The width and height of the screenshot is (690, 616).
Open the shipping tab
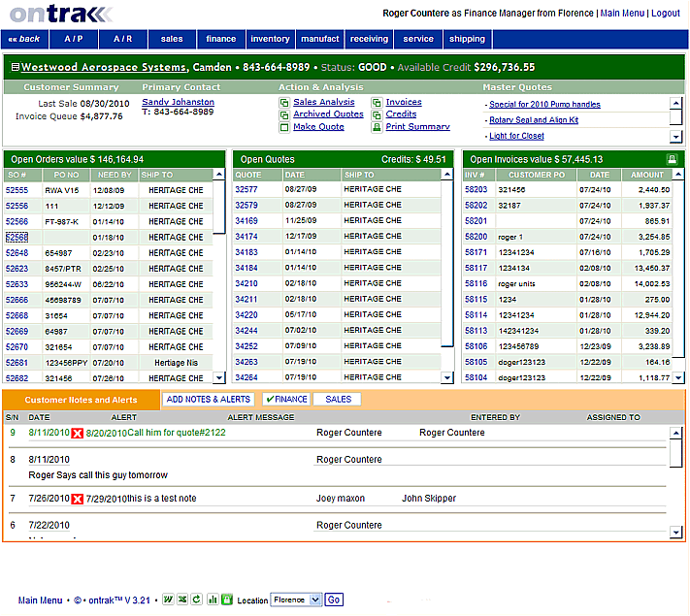[468, 39]
